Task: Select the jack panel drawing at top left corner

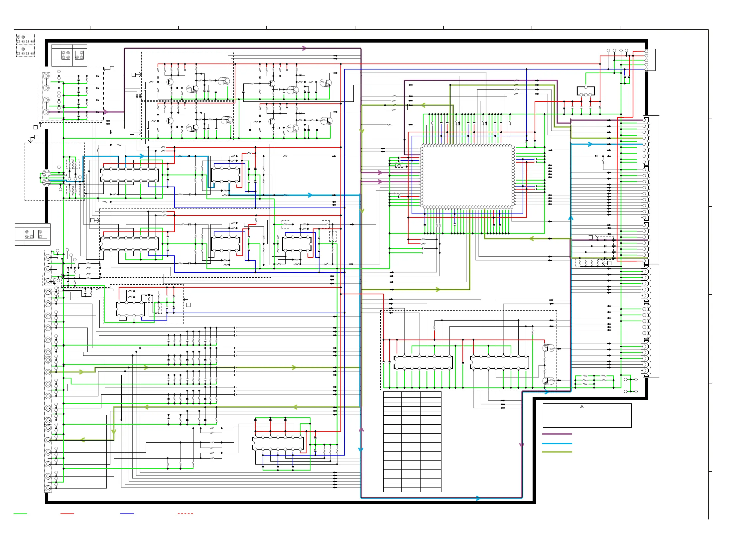Action: [x=25, y=45]
